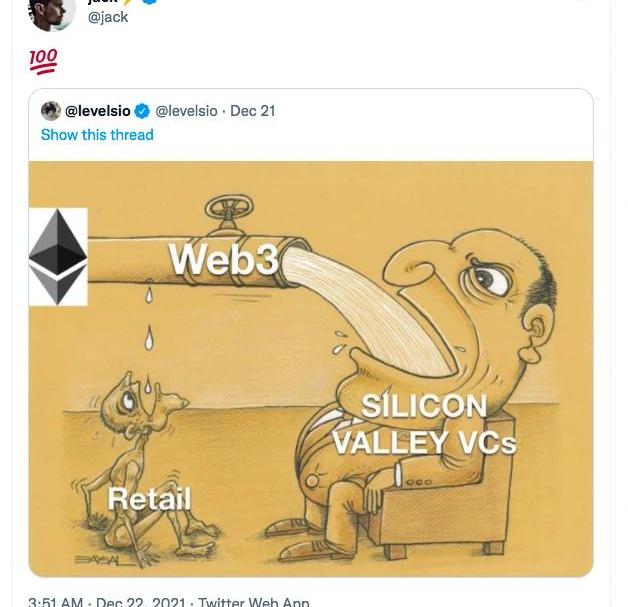Viewport: 628px width, 607px height.
Task: Click the red 100 emoji
Action: tap(43, 62)
